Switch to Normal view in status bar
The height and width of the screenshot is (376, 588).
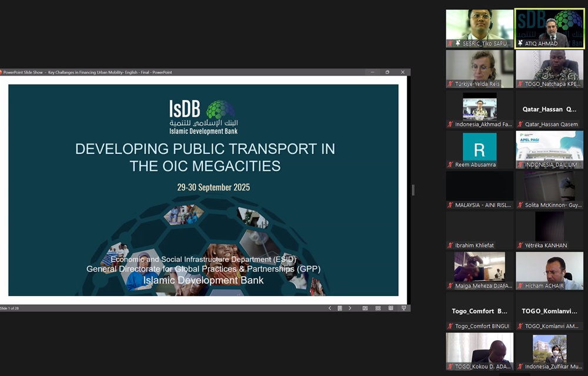click(365, 308)
